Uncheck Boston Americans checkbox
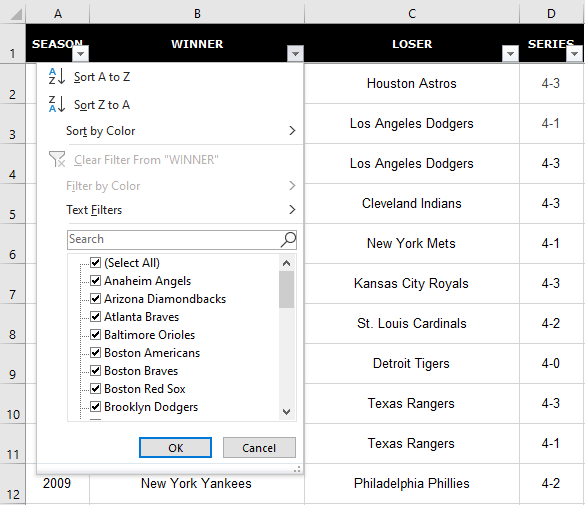The image size is (585, 505). click(96, 352)
